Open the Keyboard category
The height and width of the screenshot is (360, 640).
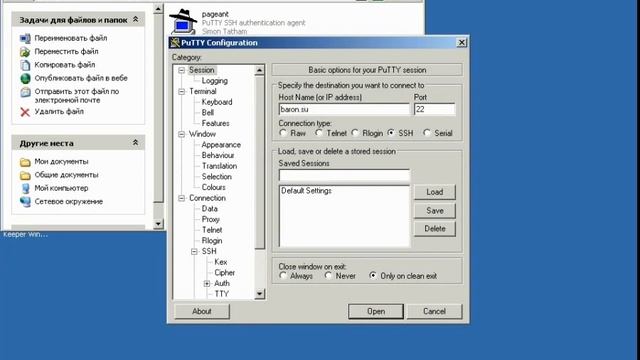click(217, 102)
